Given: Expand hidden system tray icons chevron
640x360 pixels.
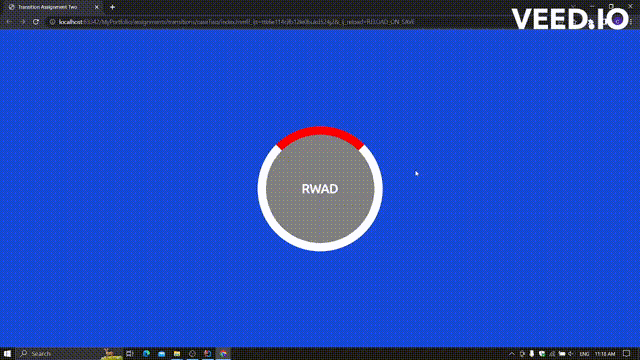Looking at the screenshot, I should [511, 353].
